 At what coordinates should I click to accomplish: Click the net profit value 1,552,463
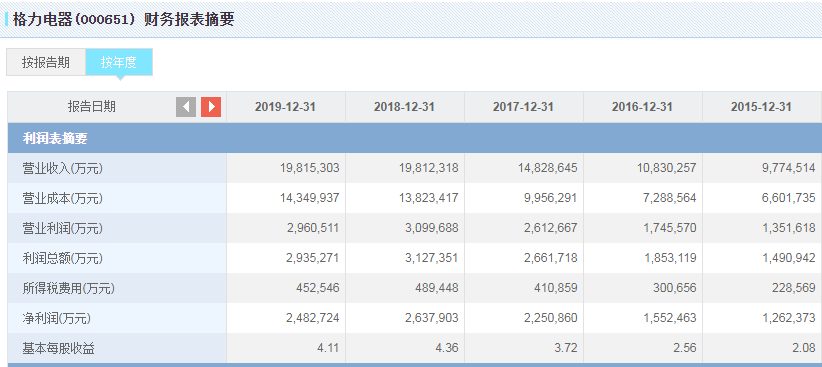(669, 318)
